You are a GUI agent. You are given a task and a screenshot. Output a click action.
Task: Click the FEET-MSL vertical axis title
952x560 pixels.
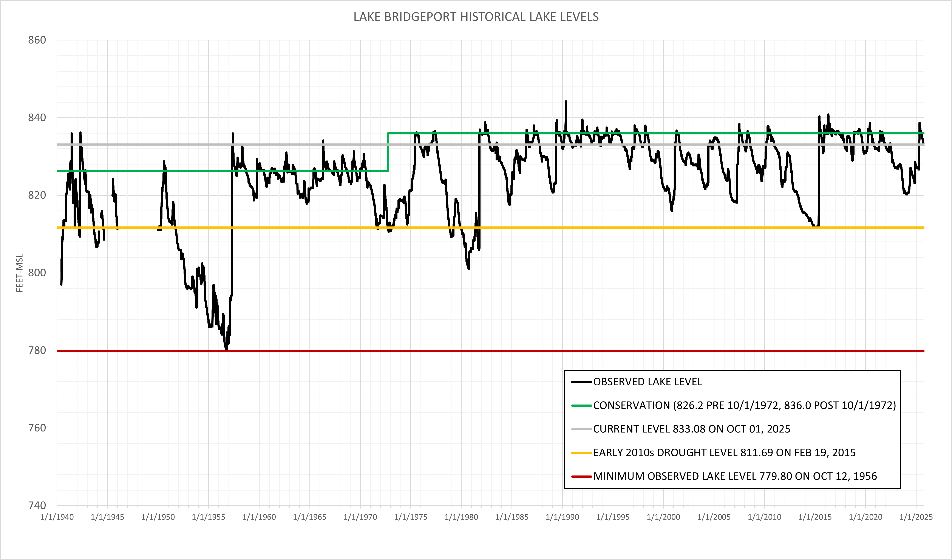20,273
